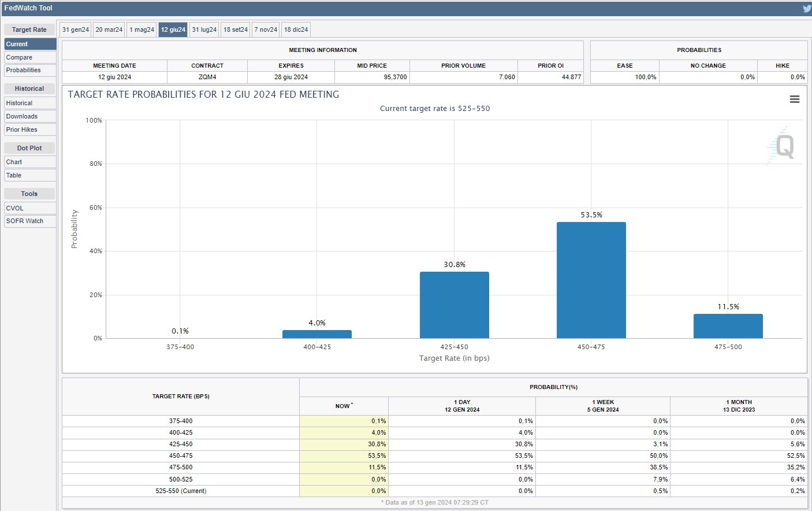
Task: Select the 20 mar24 meeting tab
Action: click(109, 29)
